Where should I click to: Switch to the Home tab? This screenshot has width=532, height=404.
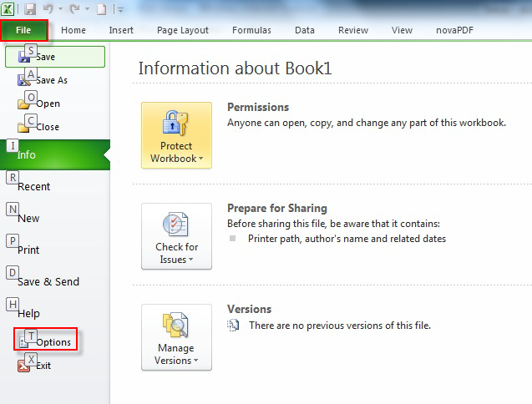click(x=73, y=30)
